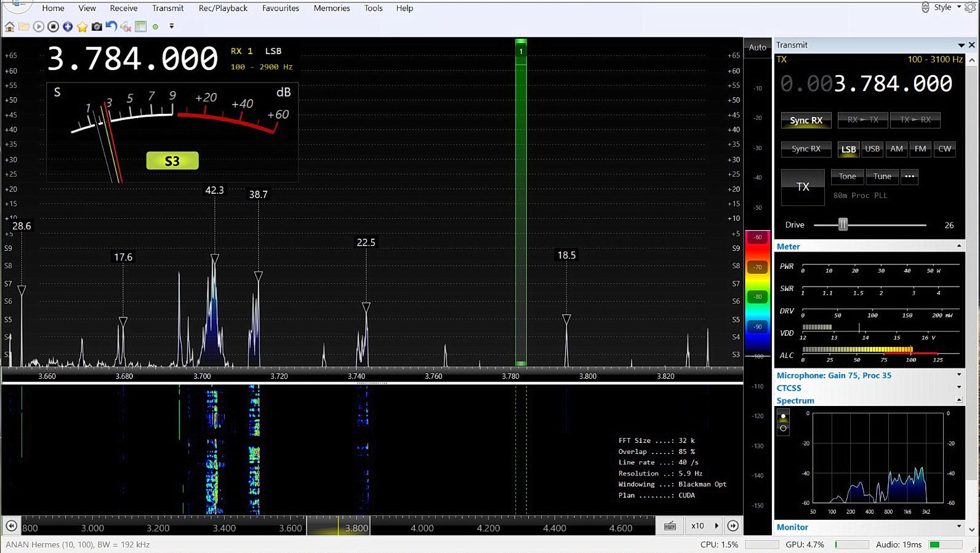The width and height of the screenshot is (980, 553).
Task: Toggle the mute speaker icon
Action: (x=126, y=26)
